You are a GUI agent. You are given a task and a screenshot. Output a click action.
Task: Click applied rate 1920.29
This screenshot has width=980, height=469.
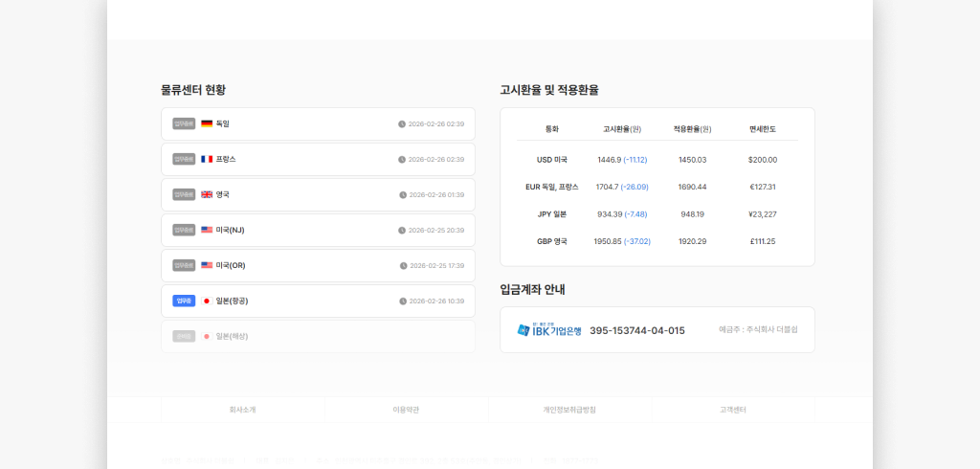point(693,241)
